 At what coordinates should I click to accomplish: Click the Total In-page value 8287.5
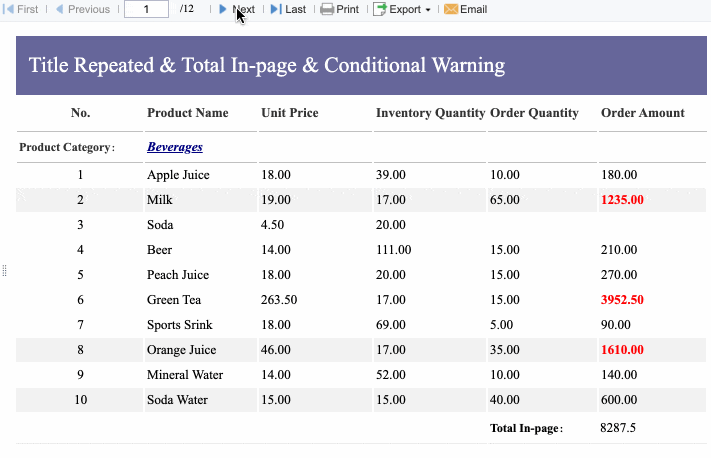click(618, 428)
